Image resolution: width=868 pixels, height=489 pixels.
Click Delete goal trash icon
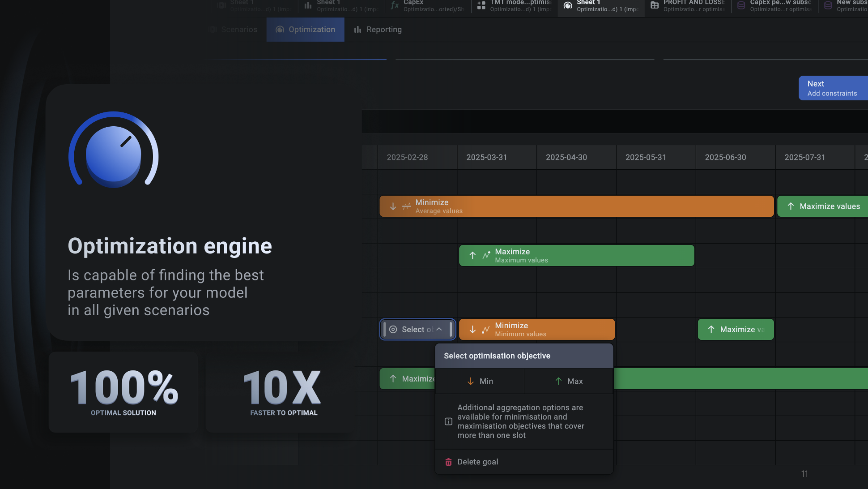pyautogui.click(x=448, y=462)
